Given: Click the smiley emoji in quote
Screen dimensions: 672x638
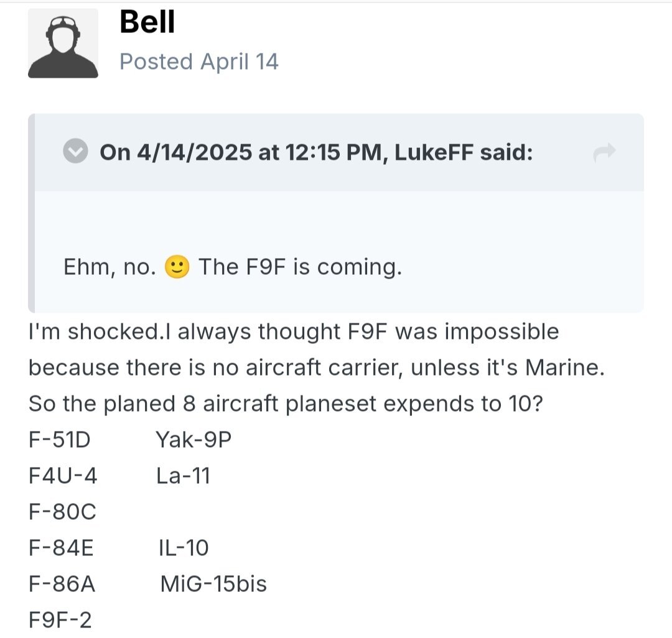Looking at the screenshot, I should (177, 267).
